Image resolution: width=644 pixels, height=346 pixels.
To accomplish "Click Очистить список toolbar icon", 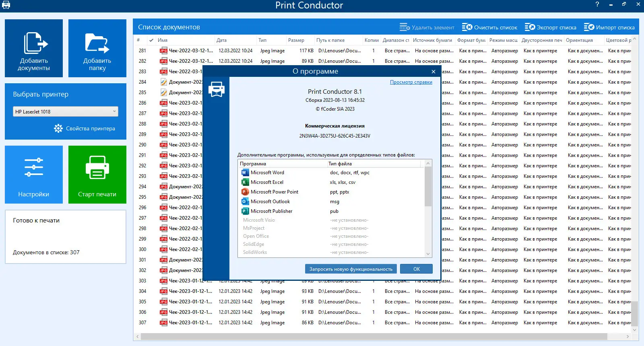I will (467, 27).
